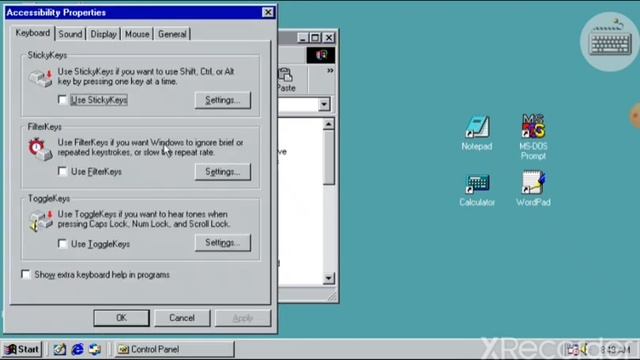Enable the Use FilterKeys checkbox
The height and width of the screenshot is (360, 640).
pos(62,171)
